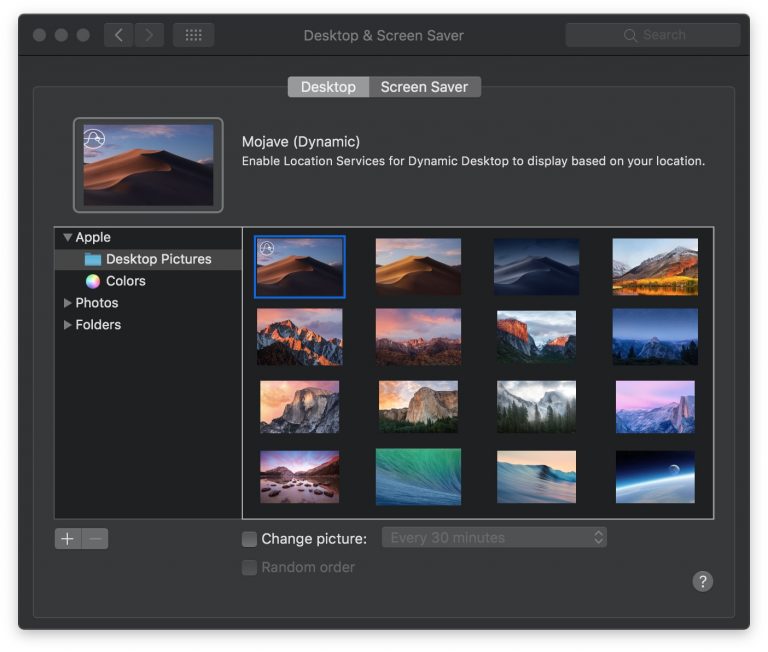Choose the Half Dome sunset clouds wallpaper
Screen dimensions: 768x652
[300, 407]
